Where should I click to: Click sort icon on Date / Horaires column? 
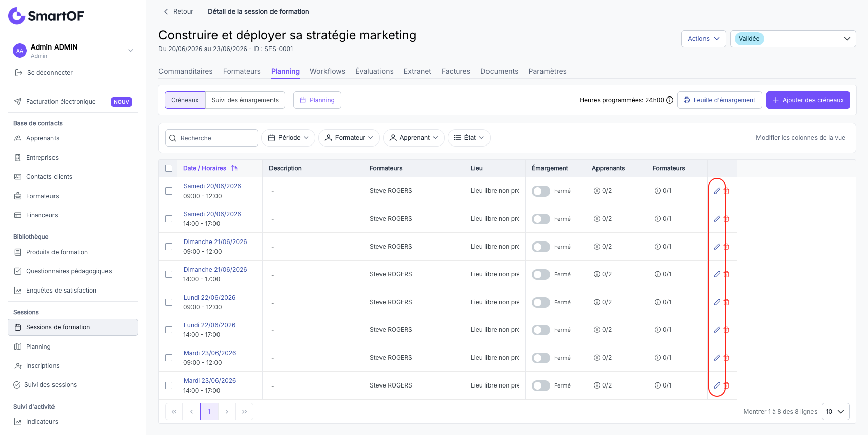(235, 168)
